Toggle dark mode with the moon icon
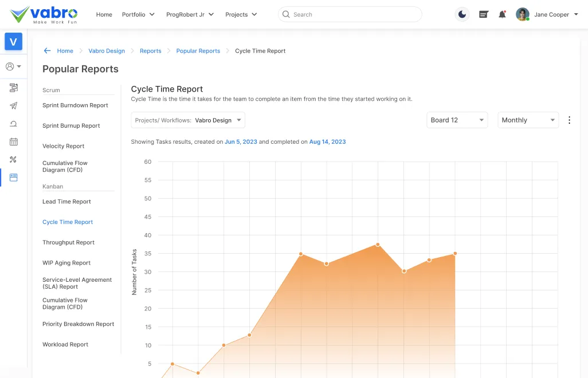Image resolution: width=588 pixels, height=378 pixels. click(x=462, y=14)
